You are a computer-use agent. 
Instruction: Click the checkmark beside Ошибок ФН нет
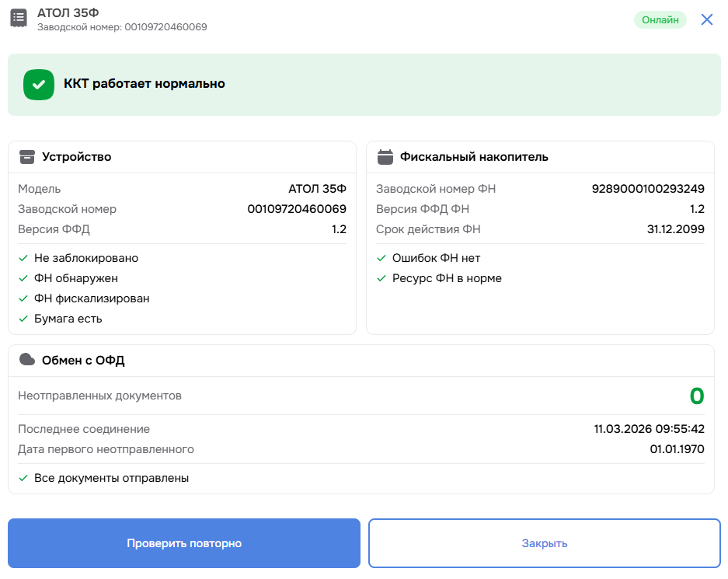[x=381, y=258]
